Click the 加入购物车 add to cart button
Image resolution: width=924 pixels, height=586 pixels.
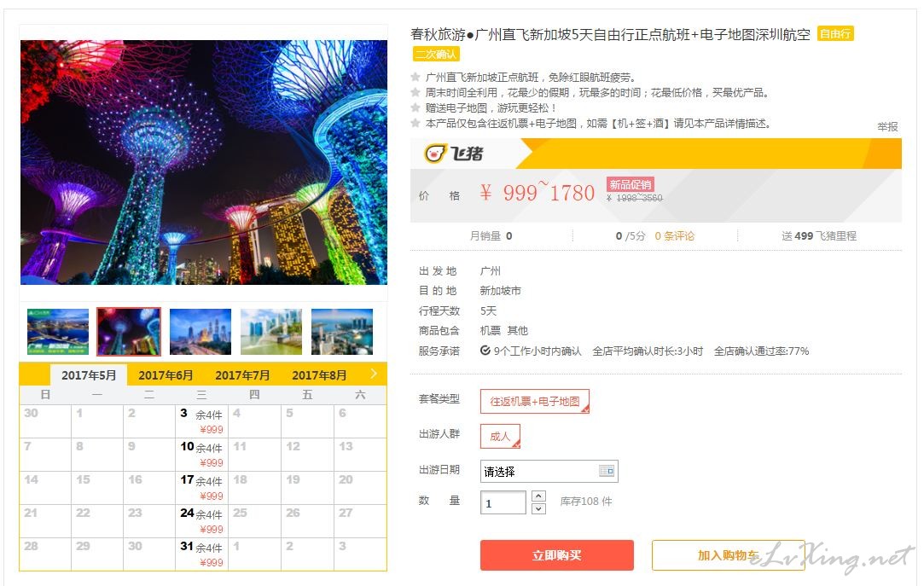tap(729, 555)
